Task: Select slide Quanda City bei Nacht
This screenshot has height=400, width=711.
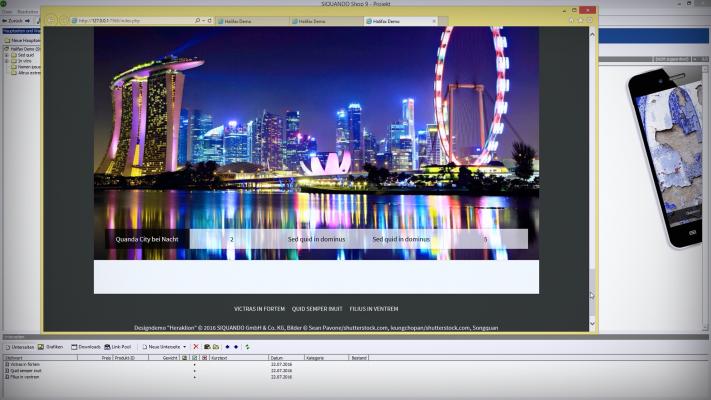Action: pyautogui.click(x=147, y=239)
